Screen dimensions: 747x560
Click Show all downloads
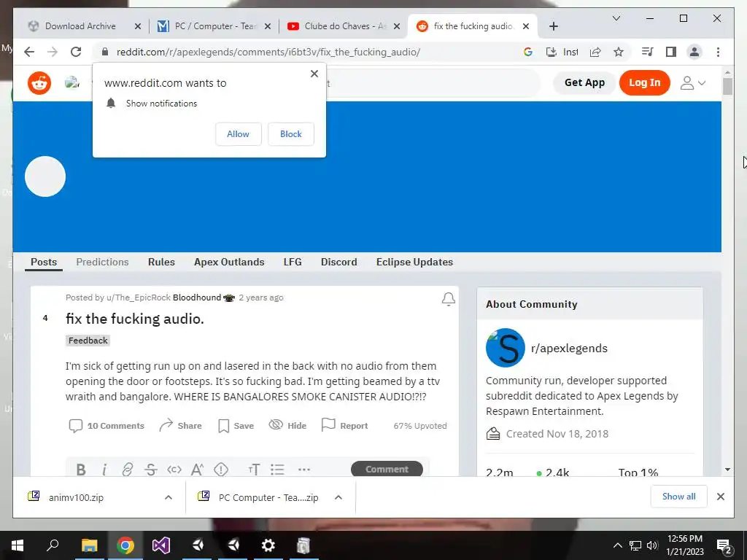[679, 497]
